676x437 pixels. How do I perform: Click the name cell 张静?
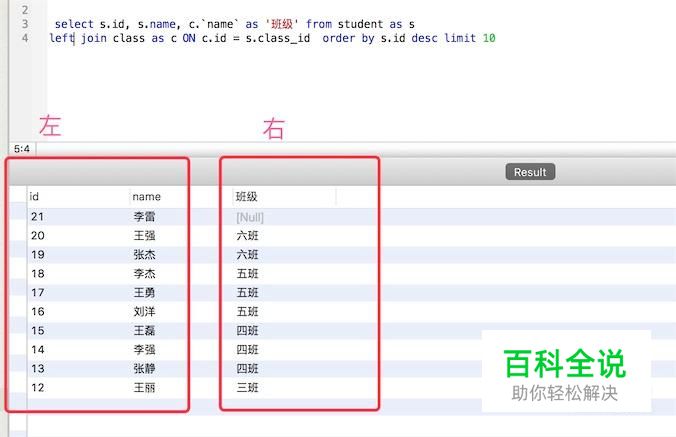point(144,368)
